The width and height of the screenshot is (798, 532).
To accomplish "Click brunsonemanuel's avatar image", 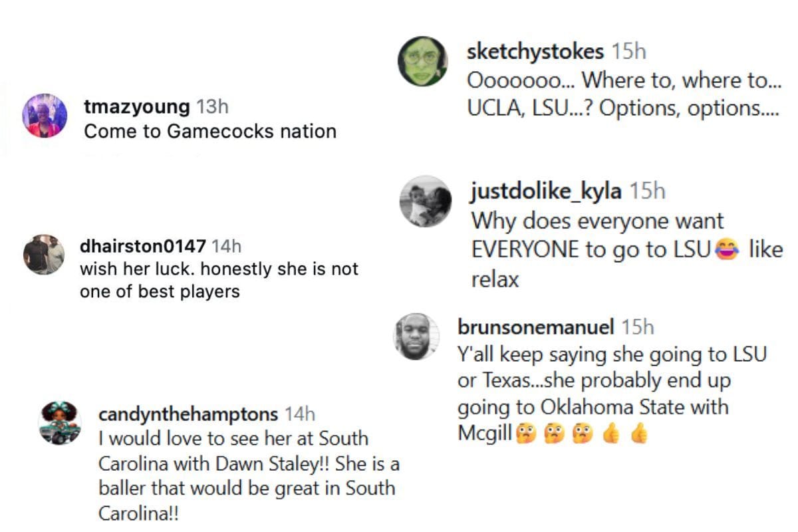I will [417, 337].
